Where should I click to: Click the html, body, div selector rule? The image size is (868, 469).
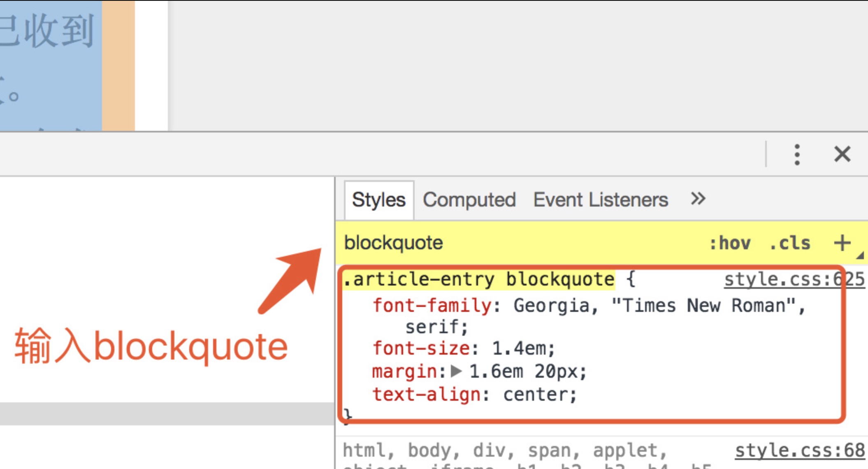click(x=504, y=450)
